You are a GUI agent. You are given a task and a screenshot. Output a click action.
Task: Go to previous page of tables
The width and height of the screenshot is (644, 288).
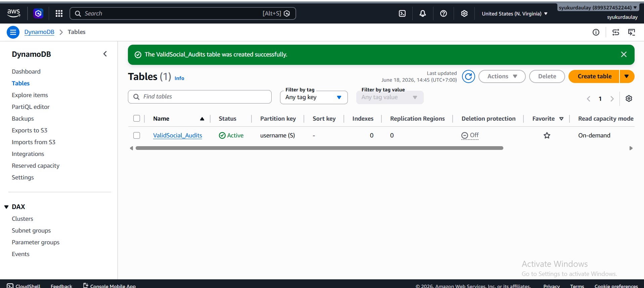pos(589,99)
